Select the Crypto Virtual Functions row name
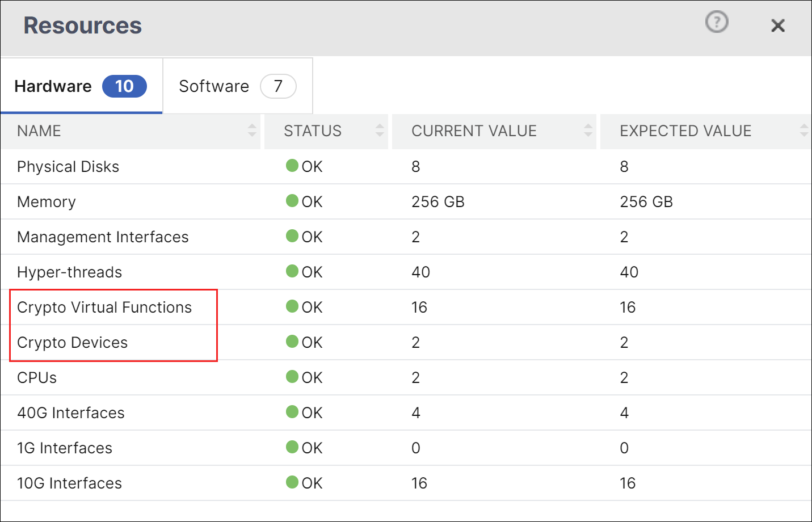 104,308
